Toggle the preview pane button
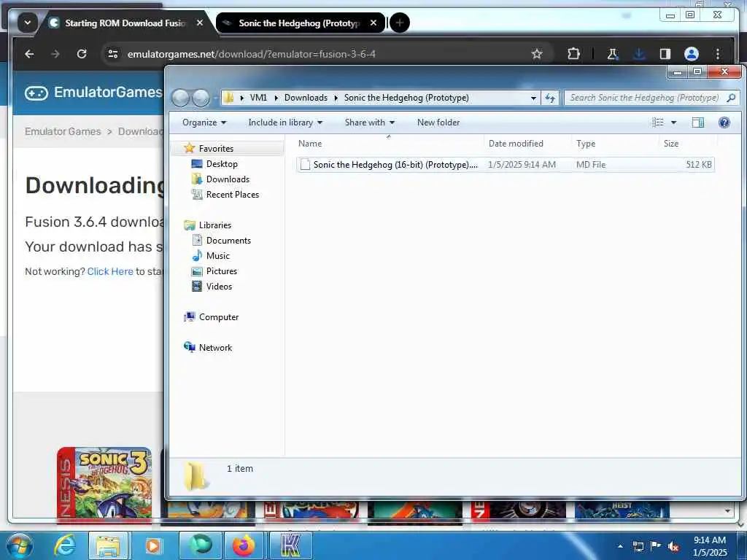The image size is (747, 560). coord(698,122)
